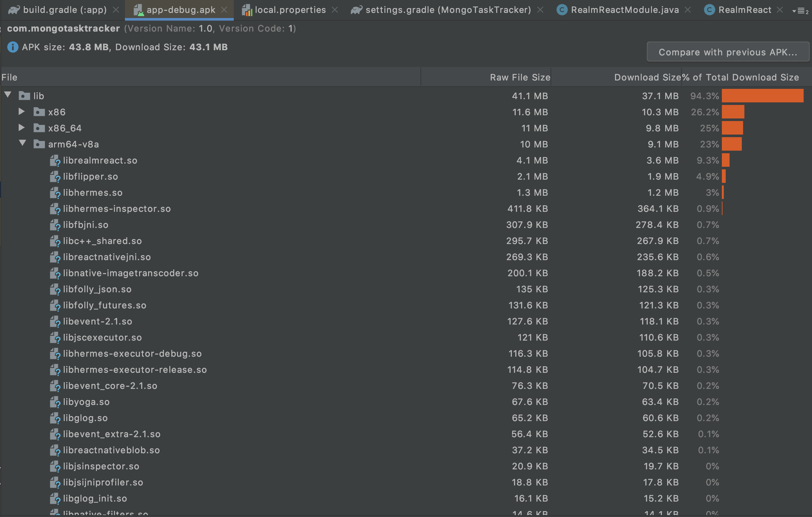Click the chart icon on local.properties tab

tap(247, 9)
